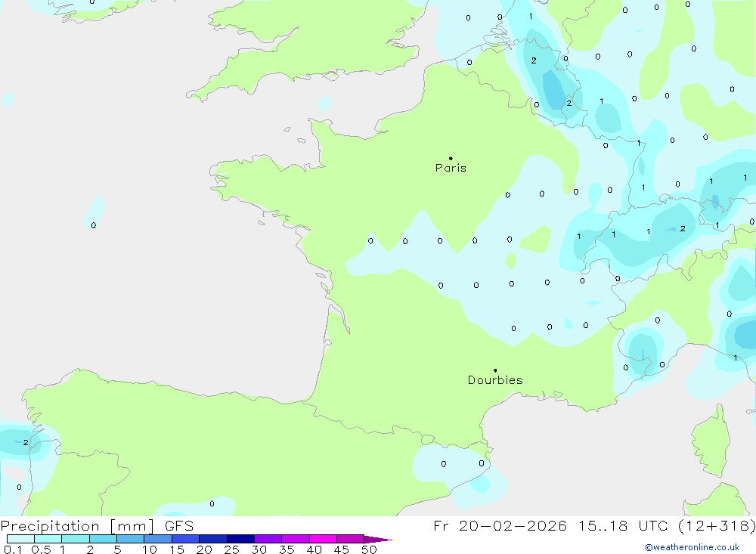Viewport: 756px width, 554px height.
Task: Select the Paris location dot marker
Action: 451,158
